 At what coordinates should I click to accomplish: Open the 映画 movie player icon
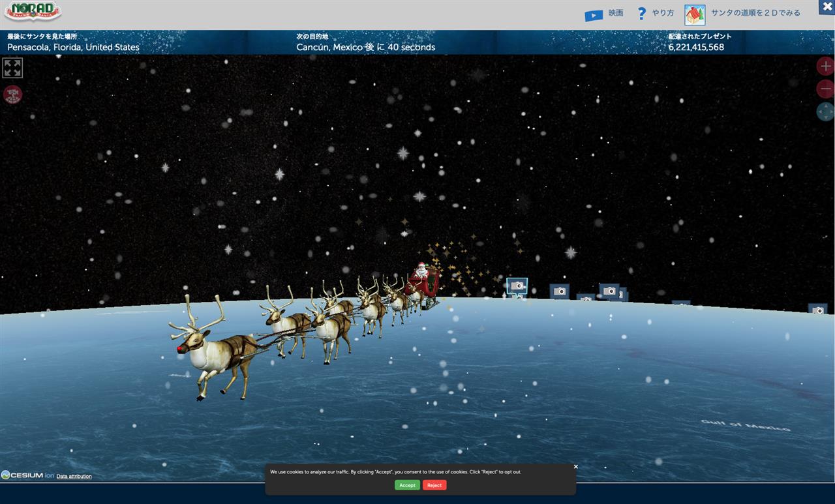pyautogui.click(x=594, y=15)
